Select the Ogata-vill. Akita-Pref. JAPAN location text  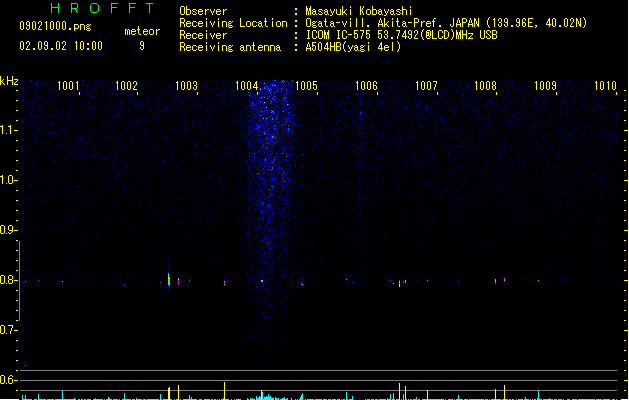coord(446,23)
